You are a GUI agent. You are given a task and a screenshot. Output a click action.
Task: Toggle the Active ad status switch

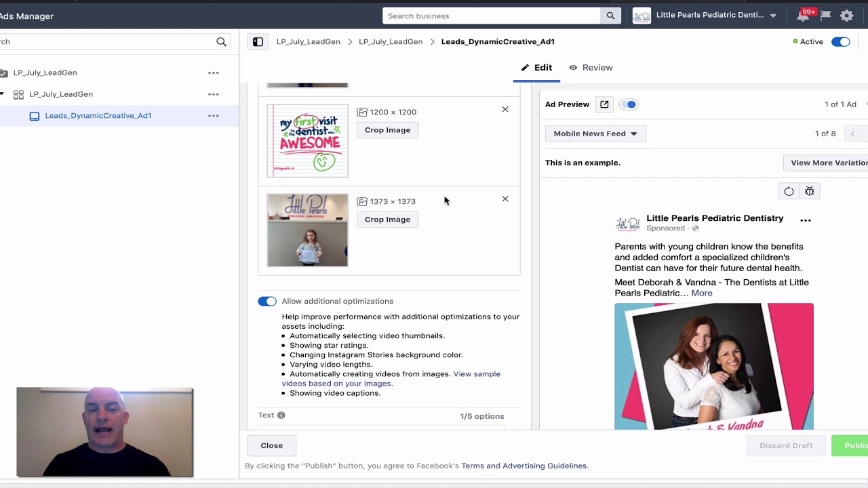tap(841, 42)
